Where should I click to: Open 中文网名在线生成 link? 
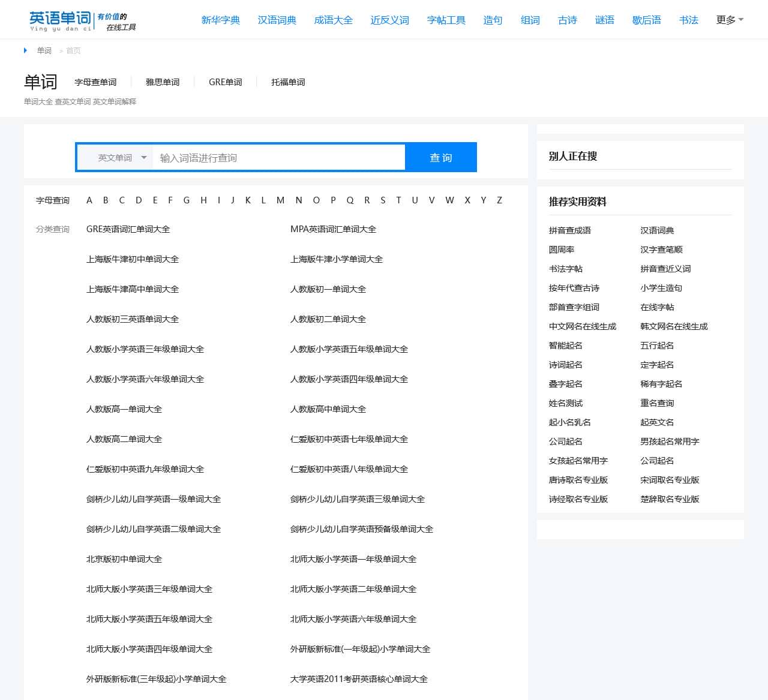pos(583,326)
